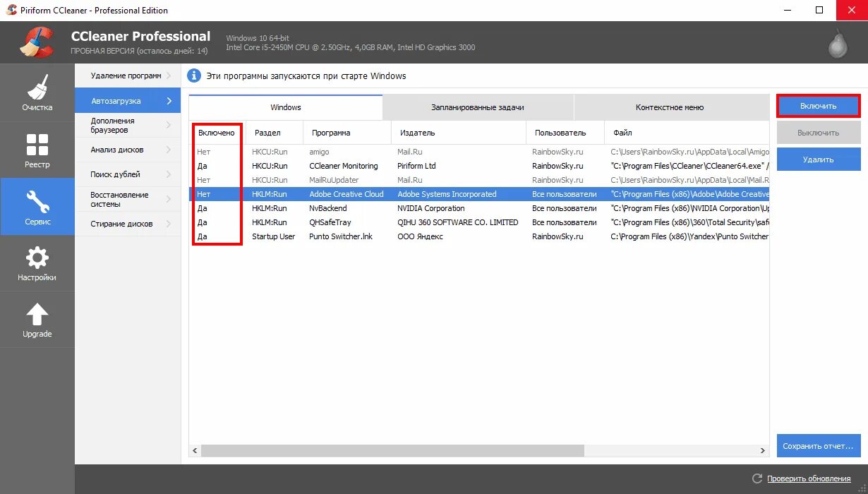Click Adobe Systems Incorporated publisher cell
868x494 pixels.
[447, 194]
